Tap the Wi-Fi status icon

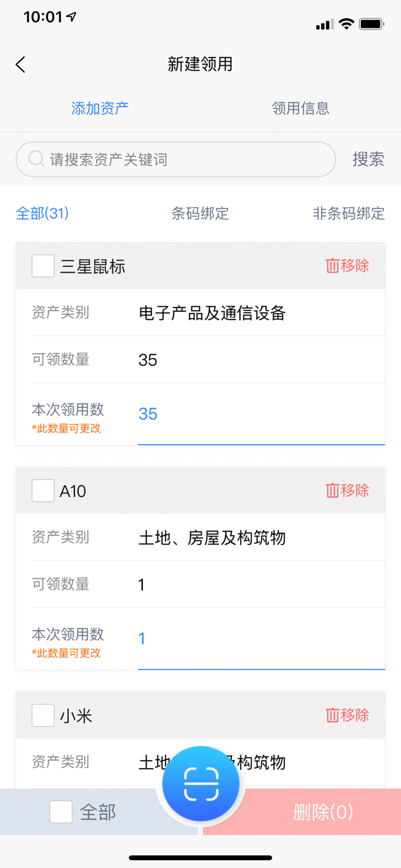[x=346, y=24]
